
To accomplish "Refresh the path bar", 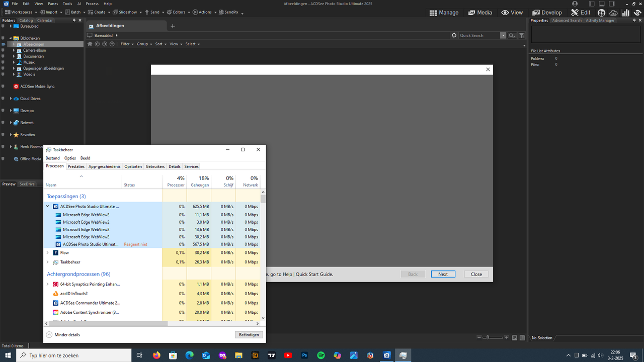I will click(x=454, y=35).
